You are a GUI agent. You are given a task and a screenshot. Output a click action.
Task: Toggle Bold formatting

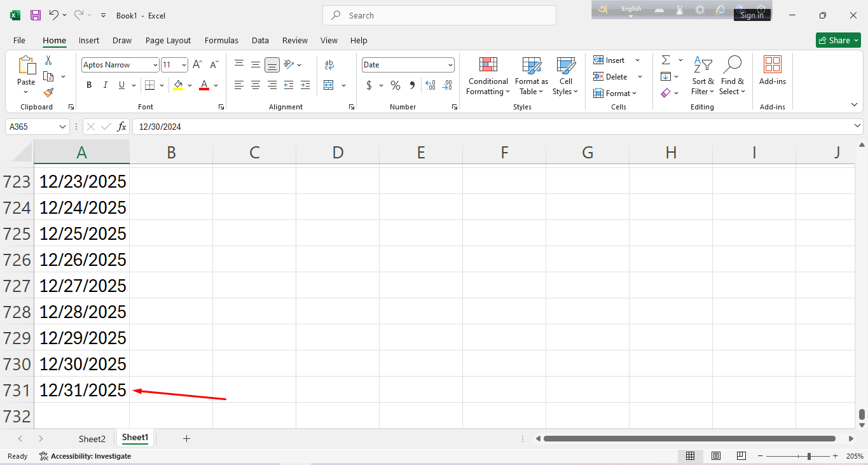coord(89,85)
